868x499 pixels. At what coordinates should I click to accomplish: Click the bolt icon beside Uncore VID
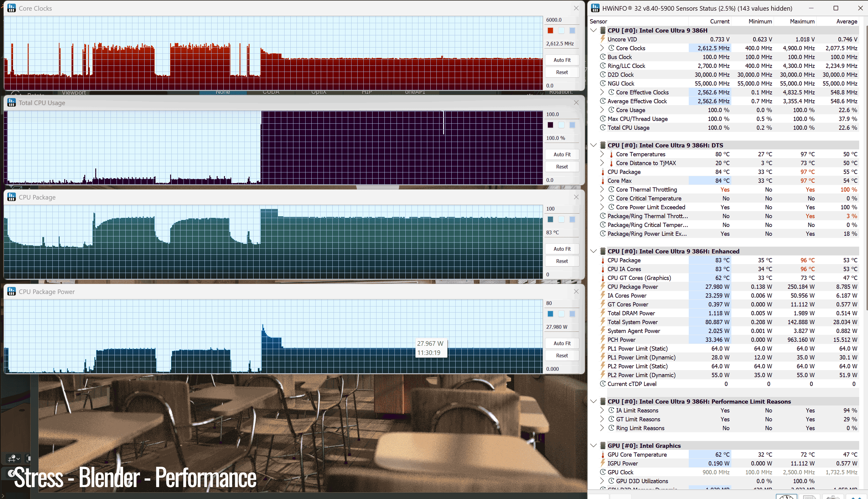(x=603, y=39)
